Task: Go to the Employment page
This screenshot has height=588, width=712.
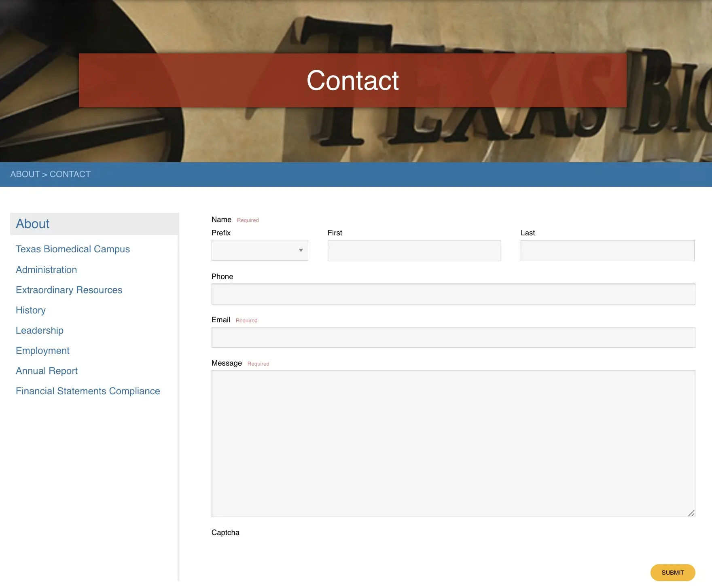Action: (x=42, y=351)
